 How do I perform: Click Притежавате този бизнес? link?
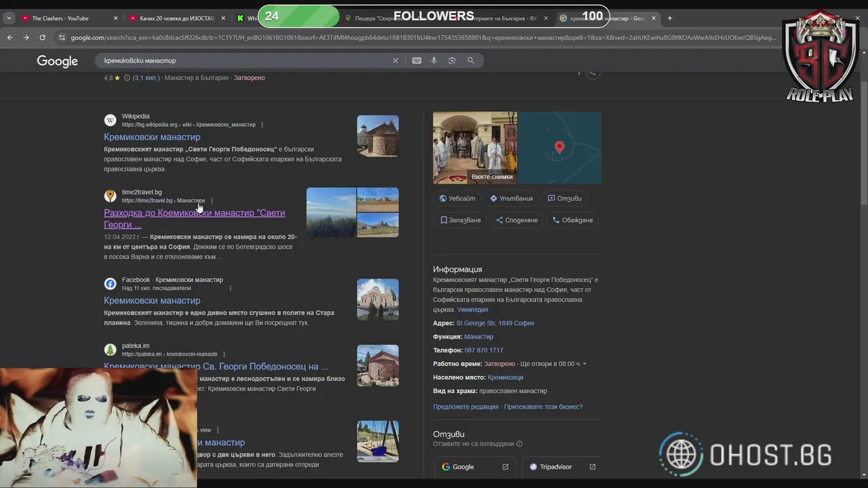coord(543,407)
